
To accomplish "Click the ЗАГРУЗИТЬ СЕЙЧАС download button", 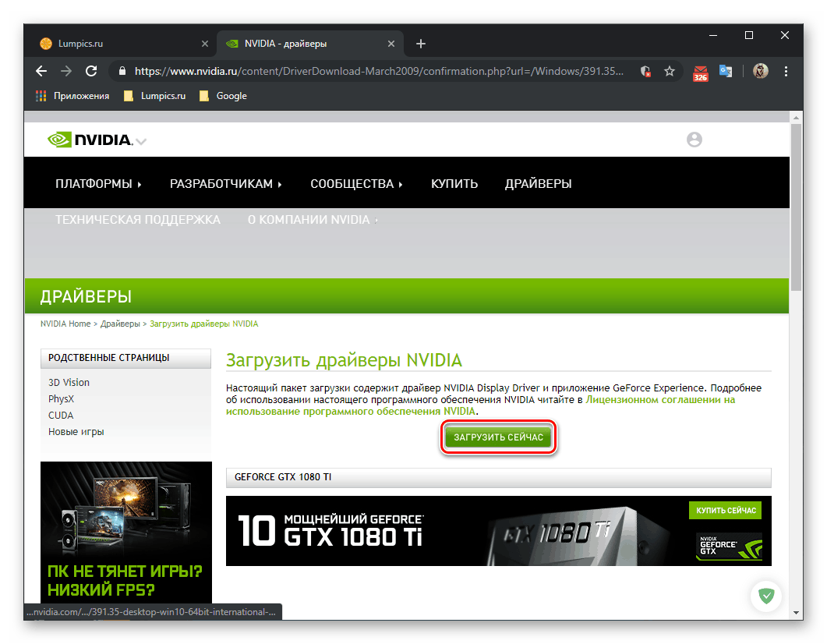I will [498, 437].
